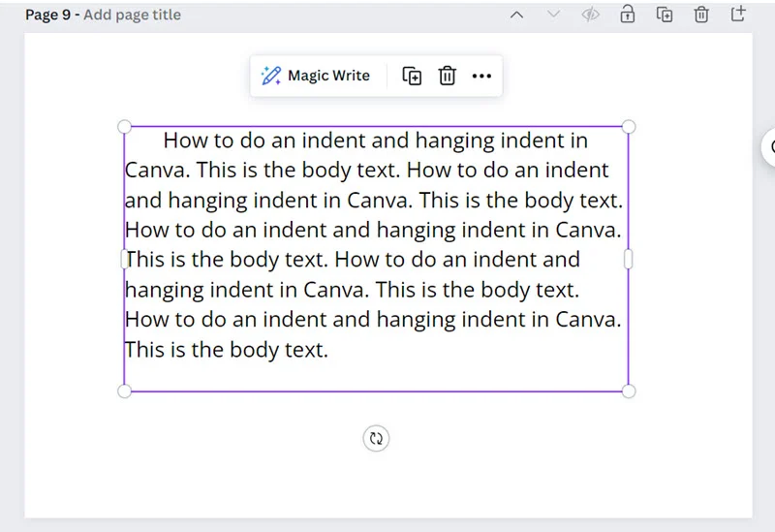
Task: Click the top-right corner resize handle
Action: point(629,127)
